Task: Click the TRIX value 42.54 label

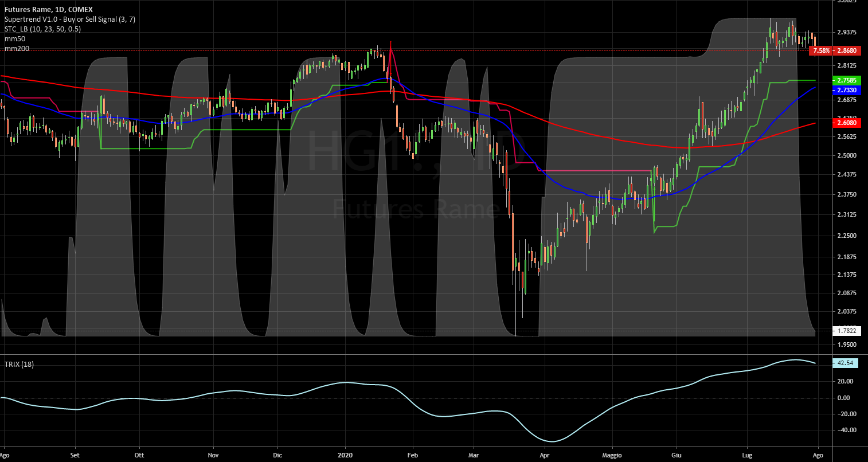Action: coord(846,363)
